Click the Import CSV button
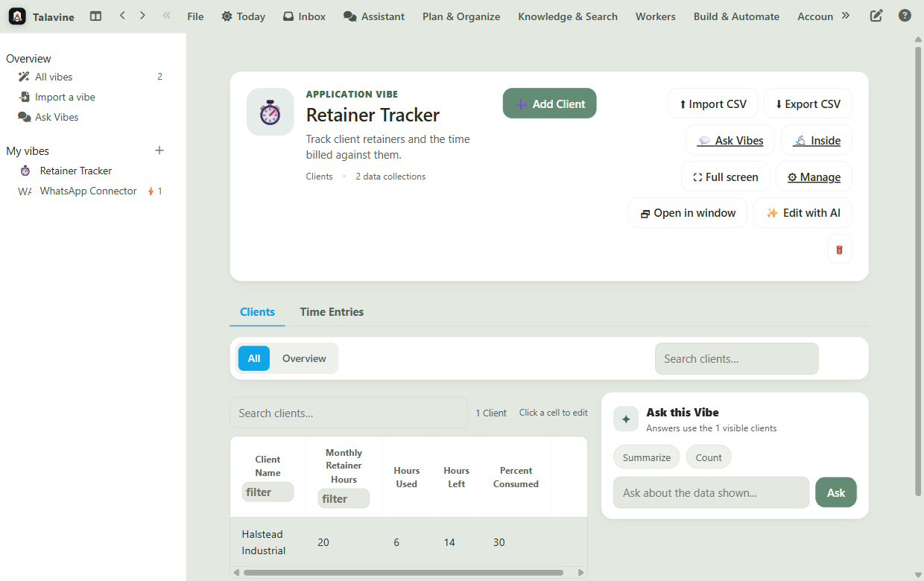Screen dimensions: 924x581 click(713, 104)
